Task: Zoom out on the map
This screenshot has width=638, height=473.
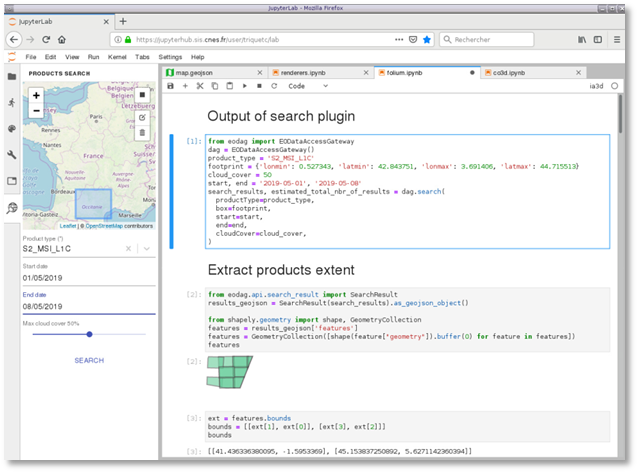Action: 36,111
